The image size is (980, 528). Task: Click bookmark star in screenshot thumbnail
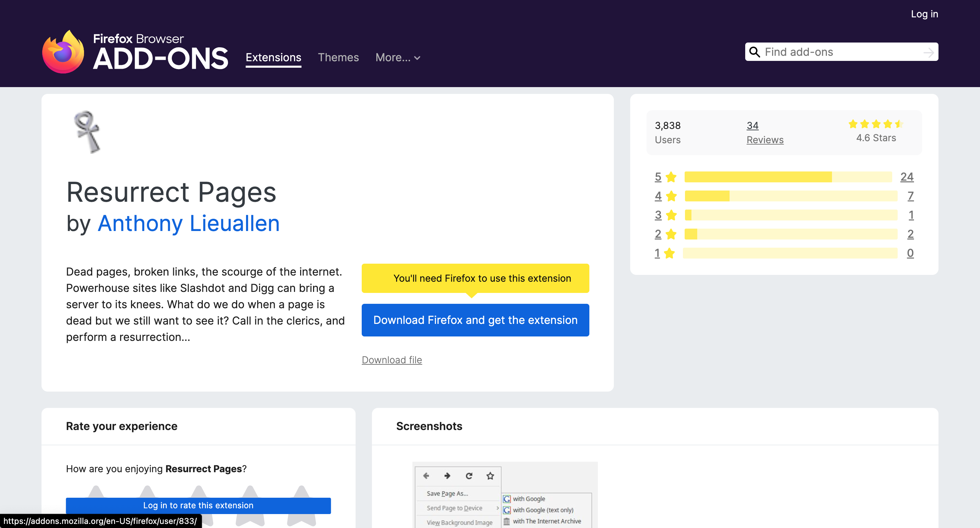490,476
